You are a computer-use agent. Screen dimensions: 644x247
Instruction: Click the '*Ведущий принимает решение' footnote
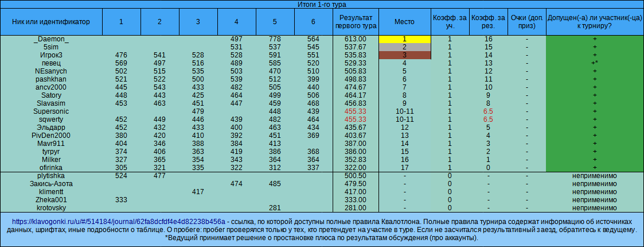click(x=322, y=238)
